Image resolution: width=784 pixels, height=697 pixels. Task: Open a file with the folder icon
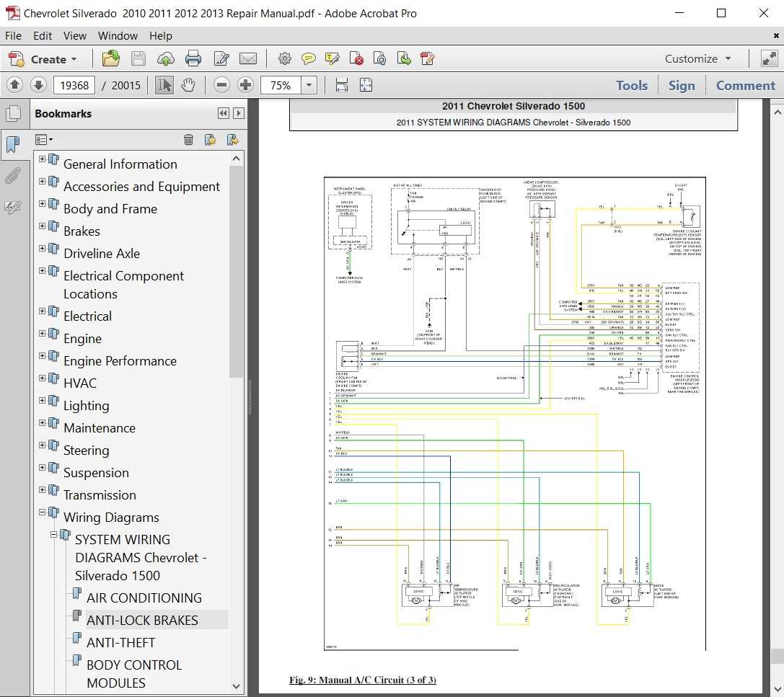[110, 59]
